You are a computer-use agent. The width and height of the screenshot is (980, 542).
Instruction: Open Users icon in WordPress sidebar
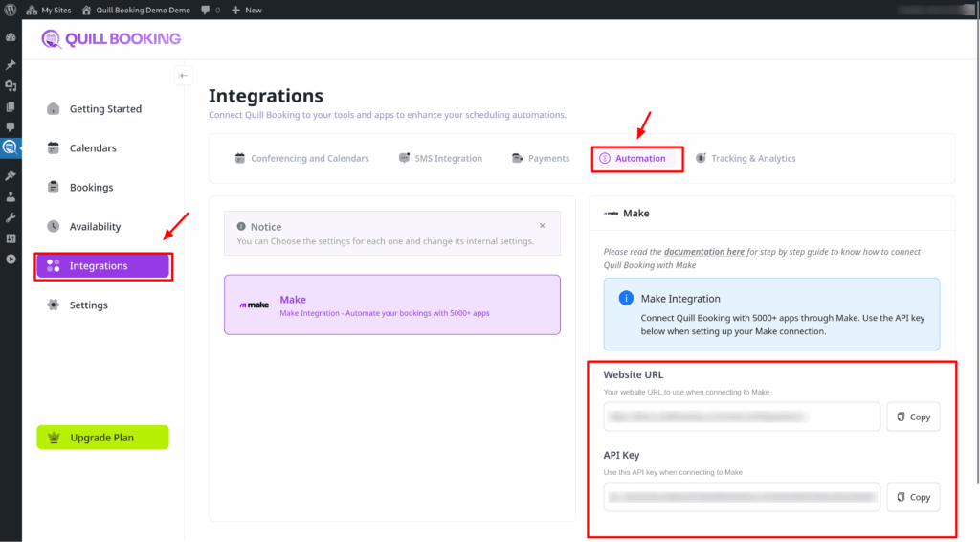coord(11,197)
